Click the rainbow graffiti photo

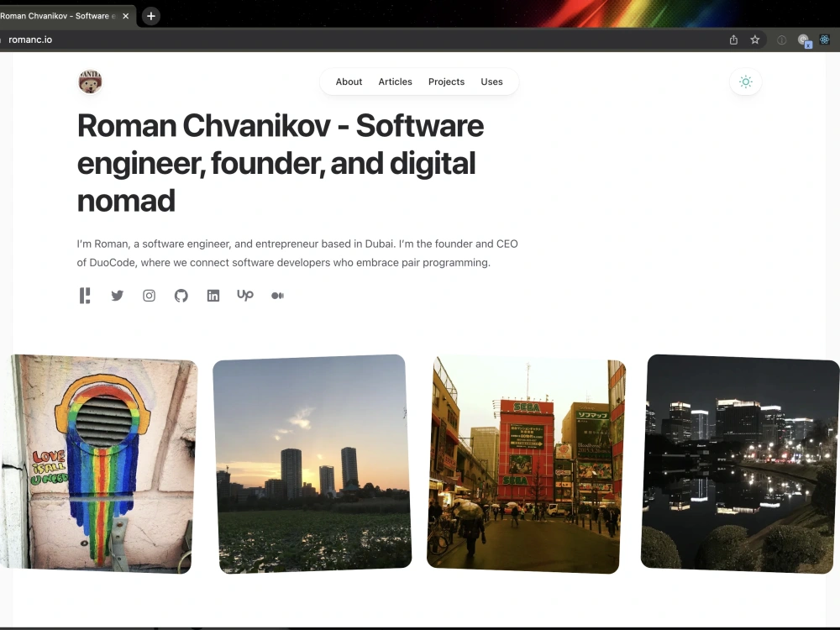[x=97, y=464]
